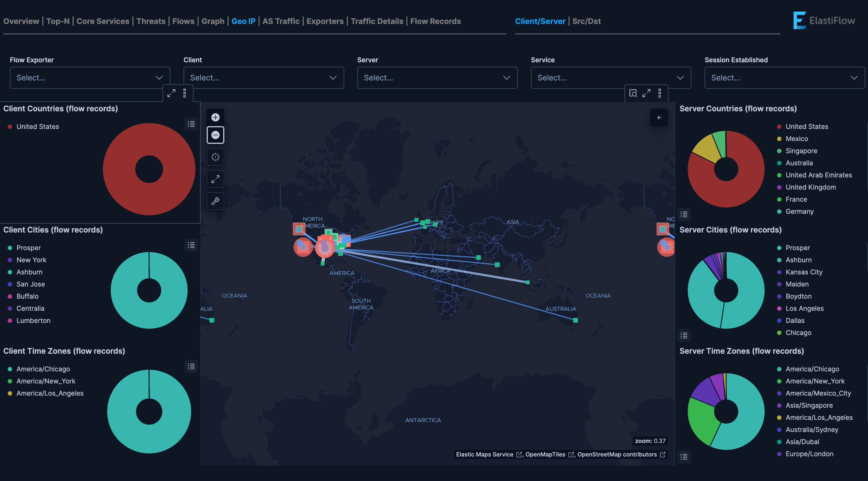Select the red United States donut slice

(148, 135)
